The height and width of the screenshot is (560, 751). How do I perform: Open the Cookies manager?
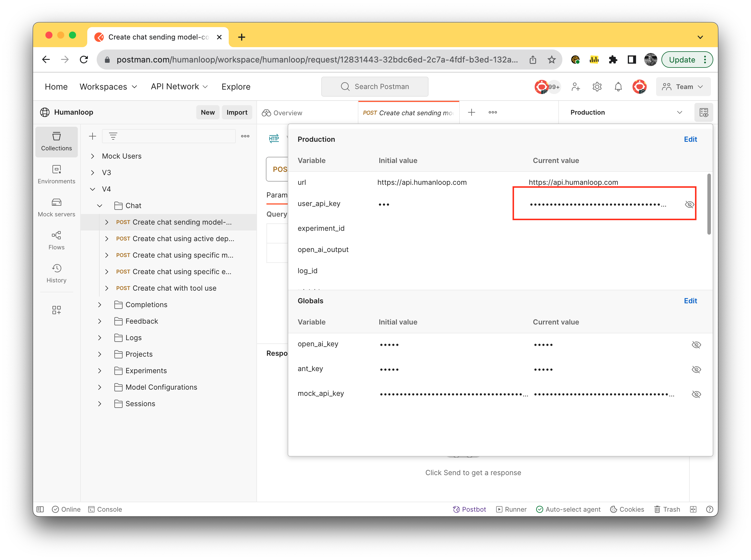pos(627,509)
